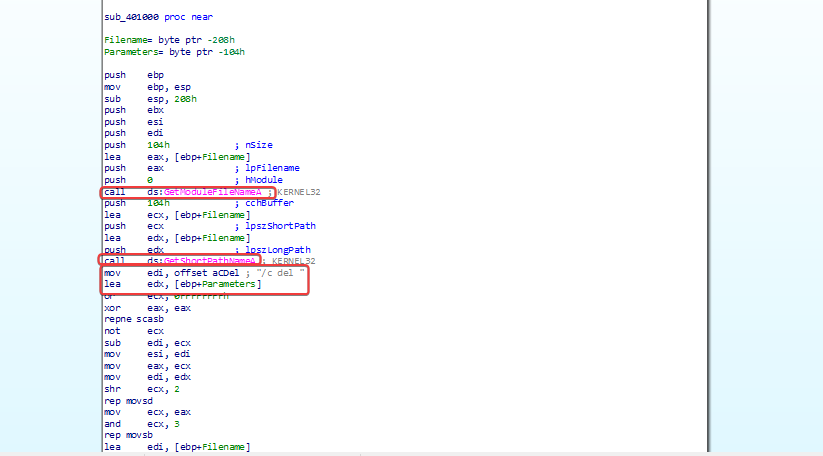Screen dimensions: 823x456
Task: Click the KERNEL32 comment beside GetShortPathNameA
Action: (293, 261)
